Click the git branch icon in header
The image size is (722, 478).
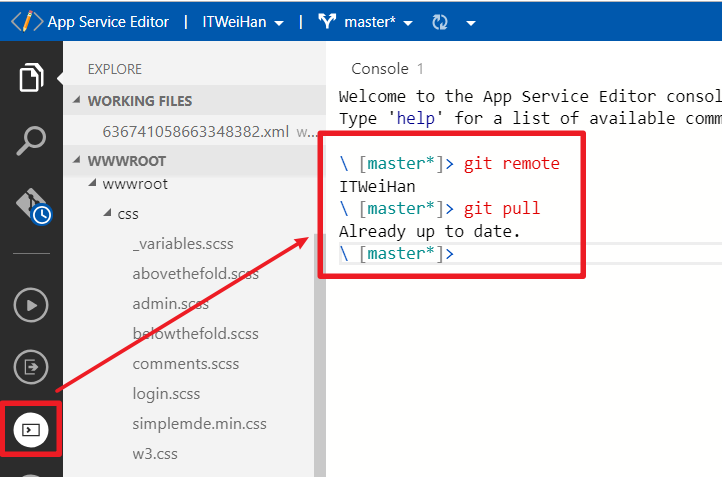tap(327, 21)
